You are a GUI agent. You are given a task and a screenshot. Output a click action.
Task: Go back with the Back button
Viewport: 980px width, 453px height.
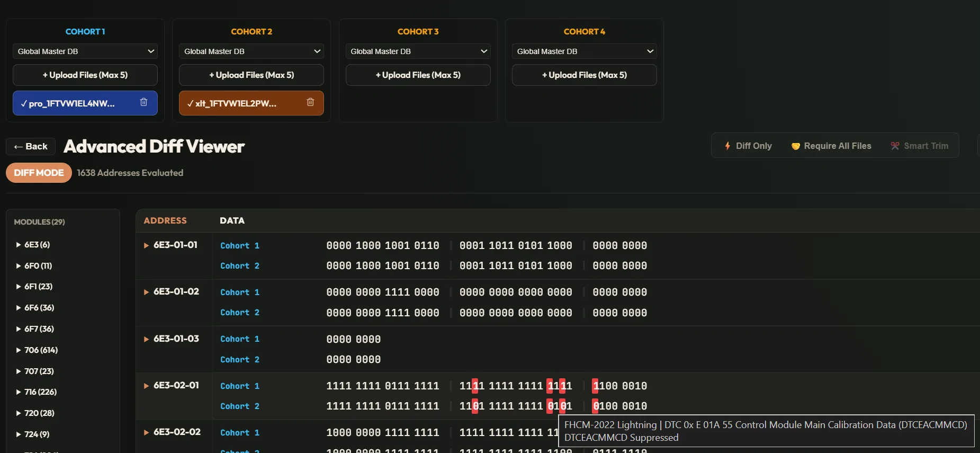coord(31,146)
